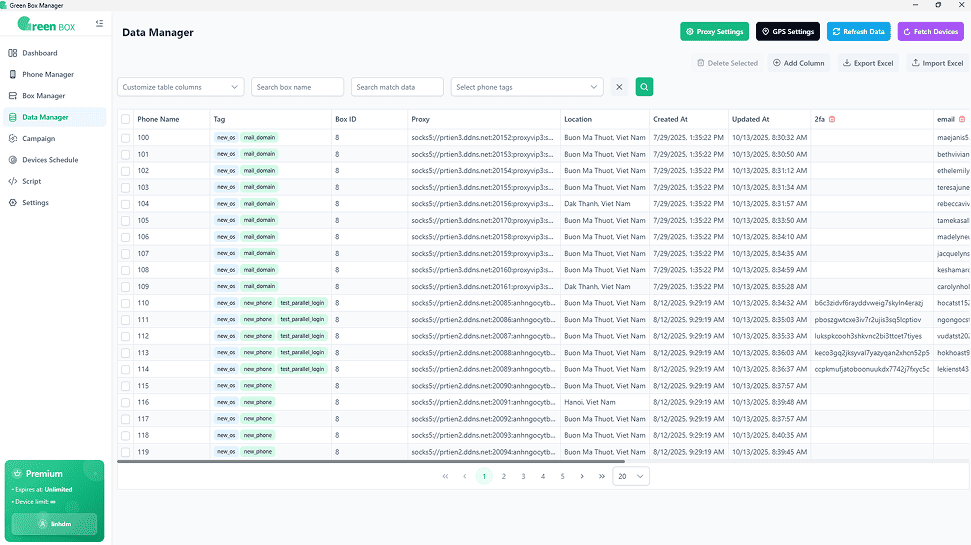Open GPS Settings
Image resolution: width=971 pixels, height=545 pixels.
[788, 32]
